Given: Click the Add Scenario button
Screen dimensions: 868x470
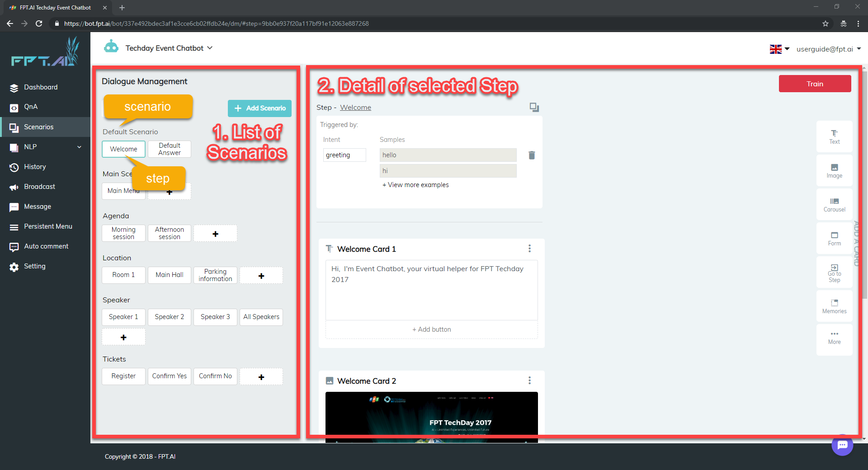Looking at the screenshot, I should tap(259, 108).
